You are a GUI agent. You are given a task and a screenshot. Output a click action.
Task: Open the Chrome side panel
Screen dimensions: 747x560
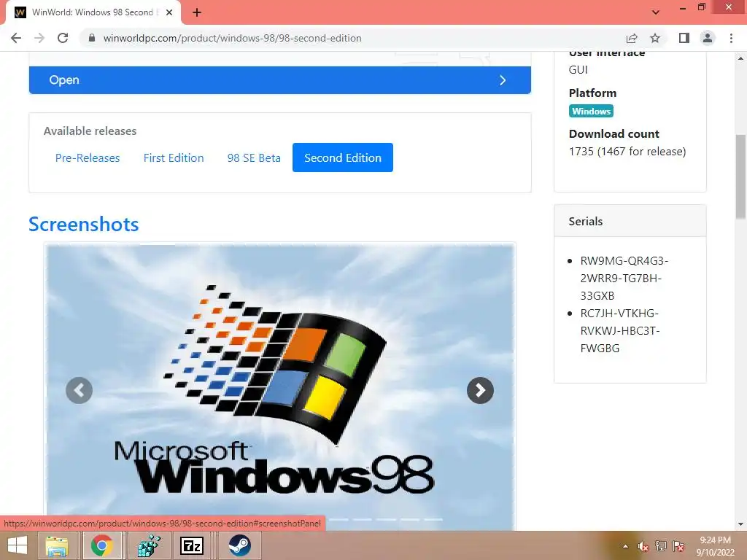point(684,38)
